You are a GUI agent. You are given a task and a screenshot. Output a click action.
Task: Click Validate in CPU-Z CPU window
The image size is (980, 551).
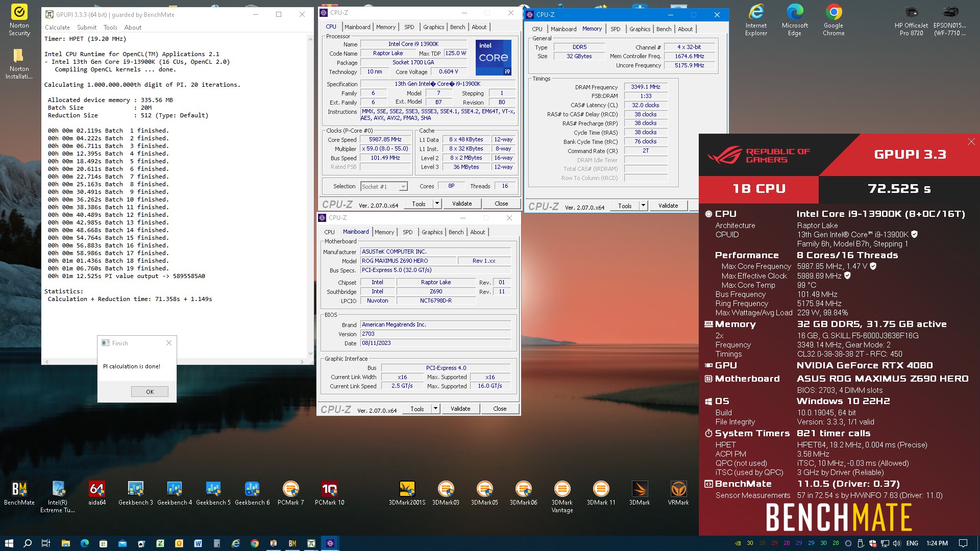pos(462,204)
